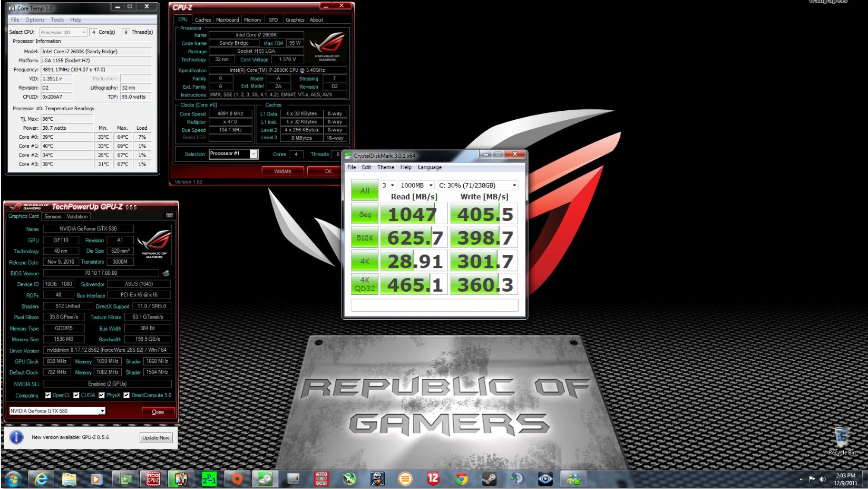Open the green arrow disc taskbar icon

click(349, 479)
